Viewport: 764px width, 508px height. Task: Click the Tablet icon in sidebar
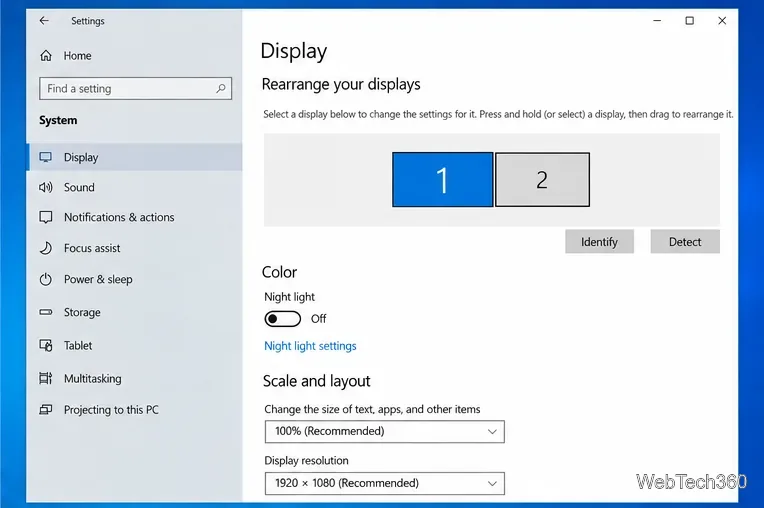pyautogui.click(x=46, y=345)
